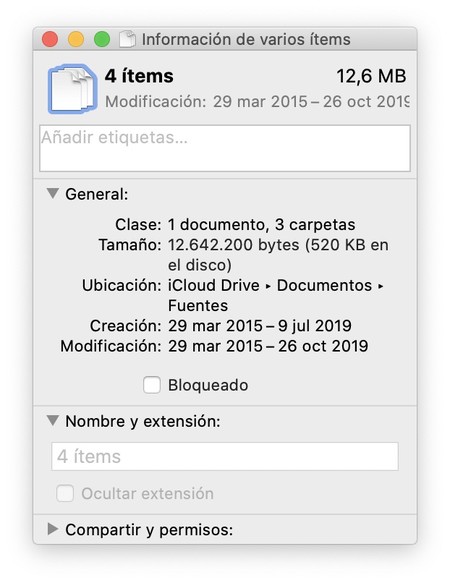
Task: Click Fuentes in the location path
Action: pyautogui.click(x=198, y=306)
